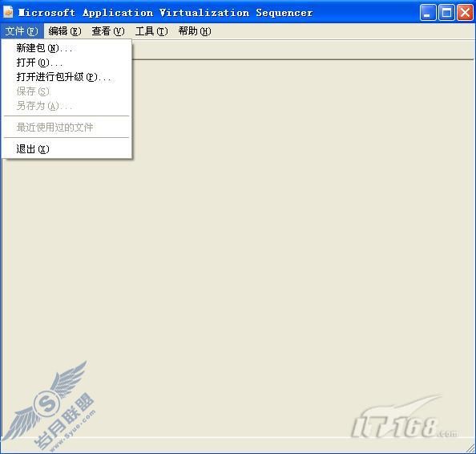Close the Sequencer window
Screen dimensions: 476x454
point(465,13)
